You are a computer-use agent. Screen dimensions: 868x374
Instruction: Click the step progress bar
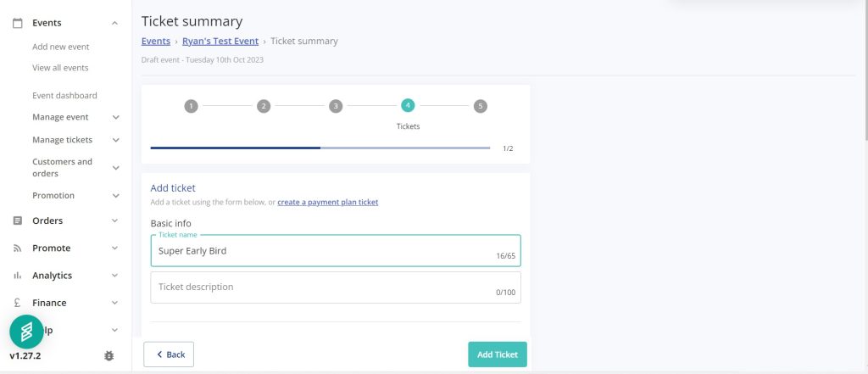[320, 148]
